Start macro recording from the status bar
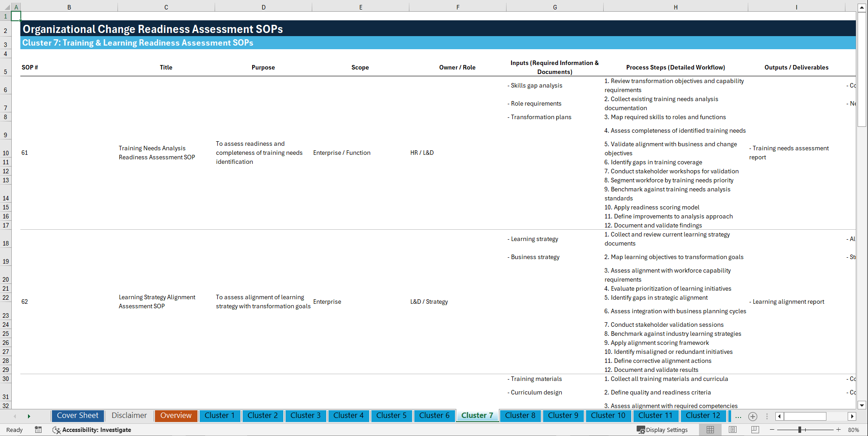The image size is (868, 436). pos(38,430)
